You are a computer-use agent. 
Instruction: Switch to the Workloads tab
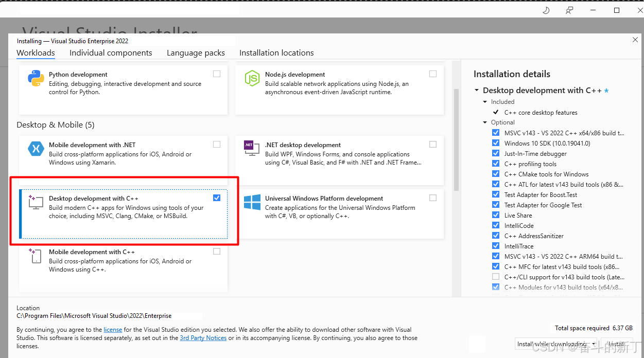36,53
